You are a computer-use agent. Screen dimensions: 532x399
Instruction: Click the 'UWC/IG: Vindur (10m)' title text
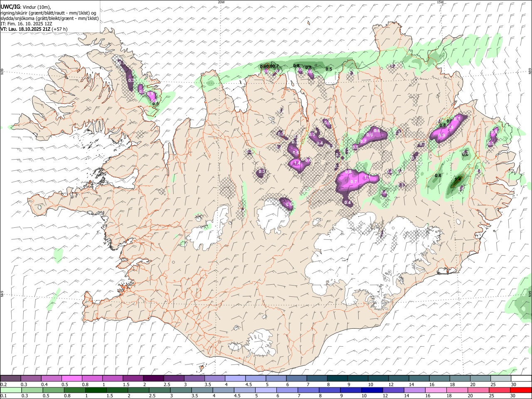click(x=26, y=7)
